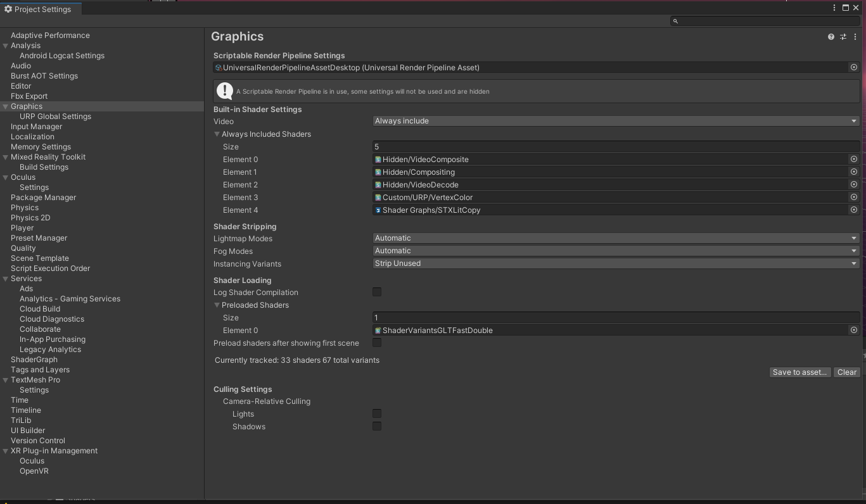Enable Log Shader Compilation
866x504 pixels.
pyautogui.click(x=377, y=291)
